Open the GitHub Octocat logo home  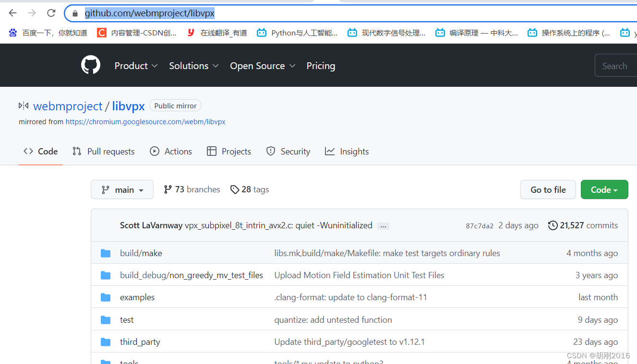[x=91, y=65]
